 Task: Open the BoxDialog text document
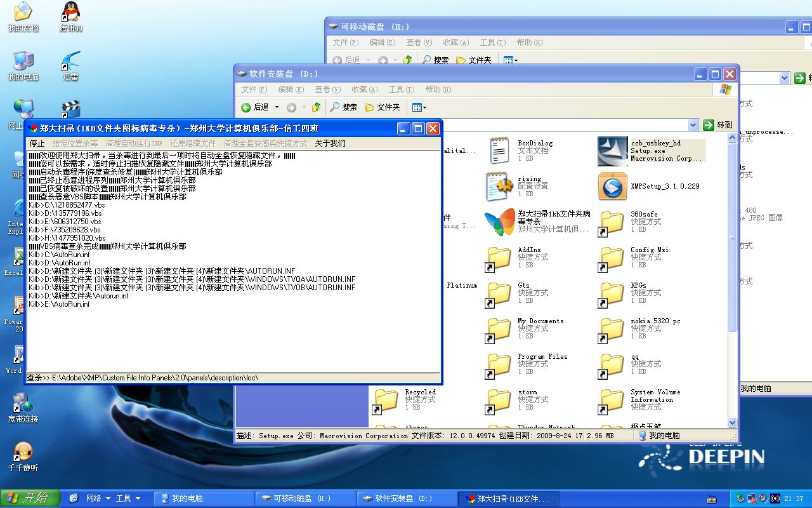pyautogui.click(x=499, y=150)
